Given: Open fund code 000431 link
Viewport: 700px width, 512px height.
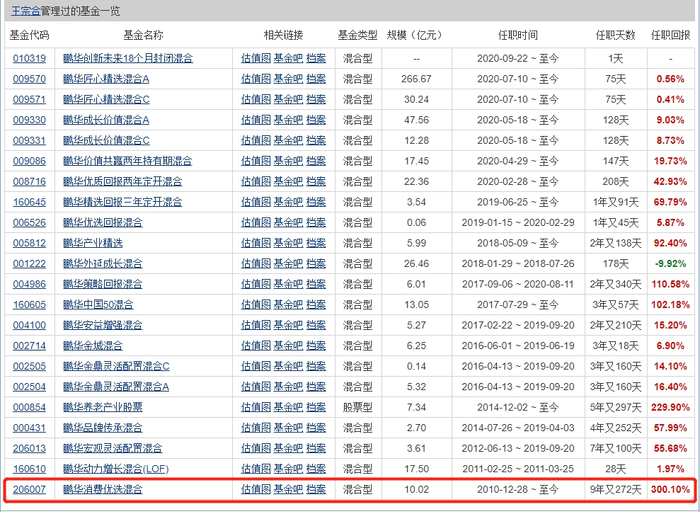Looking at the screenshot, I should point(29,428).
